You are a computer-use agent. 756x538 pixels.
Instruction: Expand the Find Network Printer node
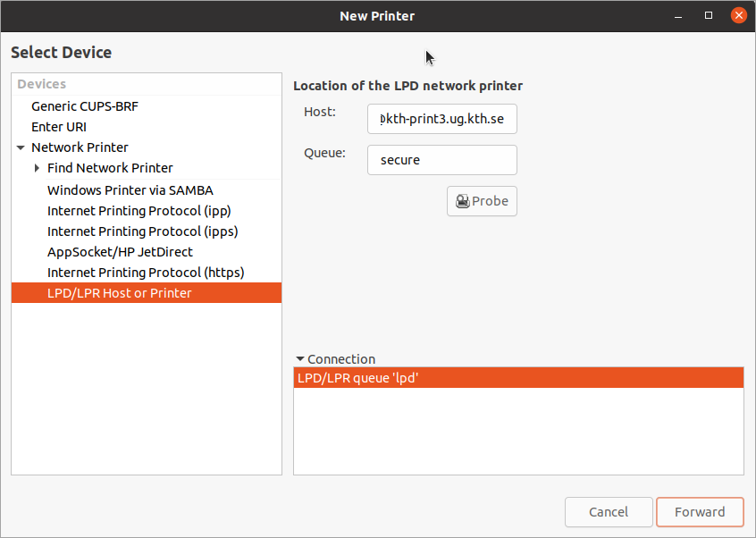(x=37, y=168)
